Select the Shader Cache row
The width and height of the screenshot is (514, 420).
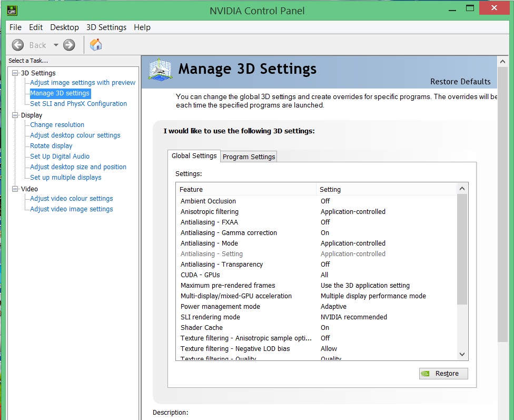(x=317, y=327)
